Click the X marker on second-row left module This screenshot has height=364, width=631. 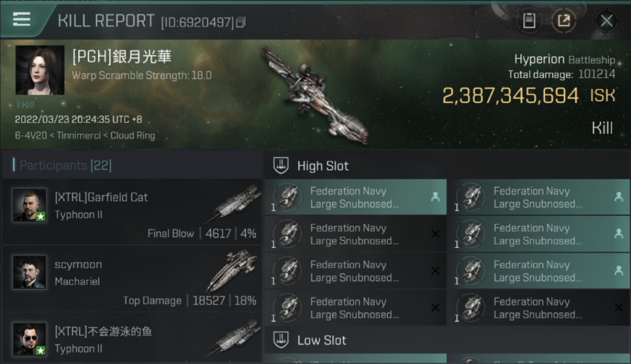(435, 234)
